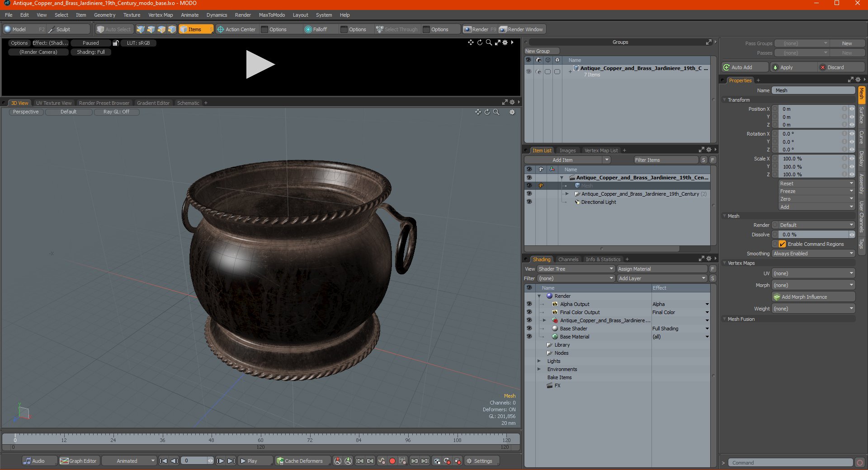The width and height of the screenshot is (868, 470).
Task: Expand the Lights tree node
Action: click(539, 361)
